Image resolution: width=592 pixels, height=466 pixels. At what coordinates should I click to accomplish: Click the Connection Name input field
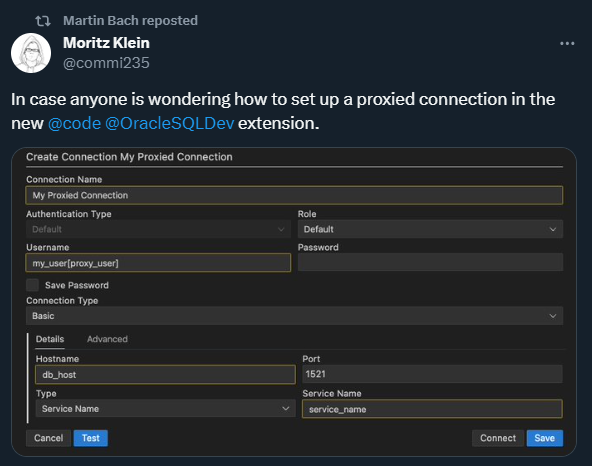(x=294, y=195)
